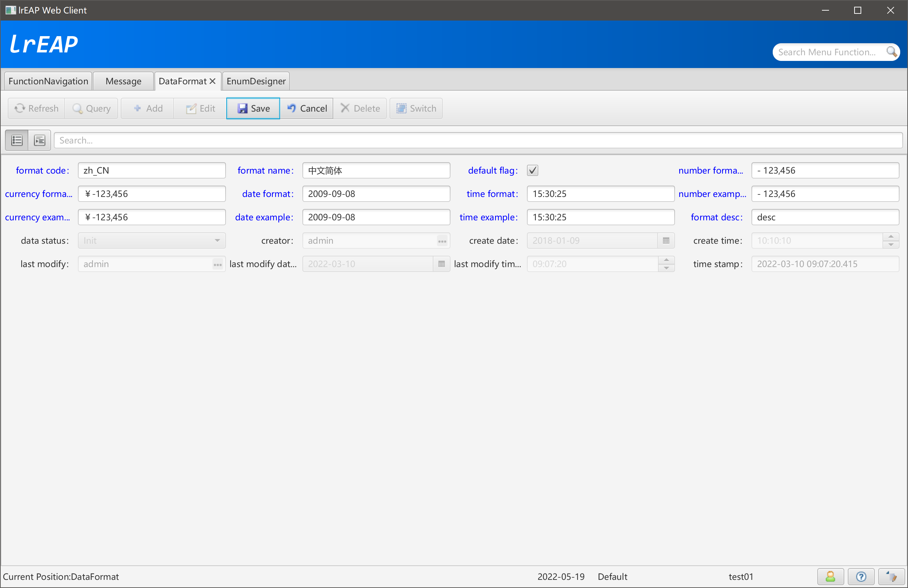Image resolution: width=908 pixels, height=588 pixels.
Task: Open creator lookup ellipsis button
Action: point(442,241)
